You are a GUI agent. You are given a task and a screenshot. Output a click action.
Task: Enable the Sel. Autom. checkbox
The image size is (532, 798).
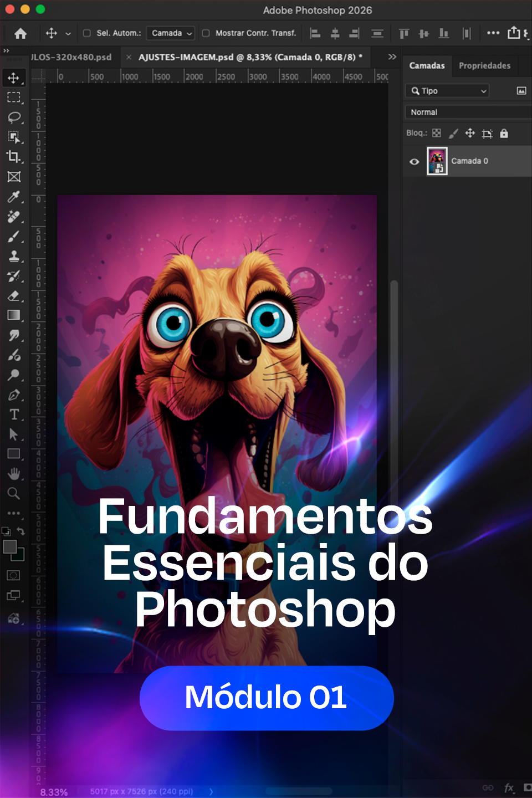[87, 33]
